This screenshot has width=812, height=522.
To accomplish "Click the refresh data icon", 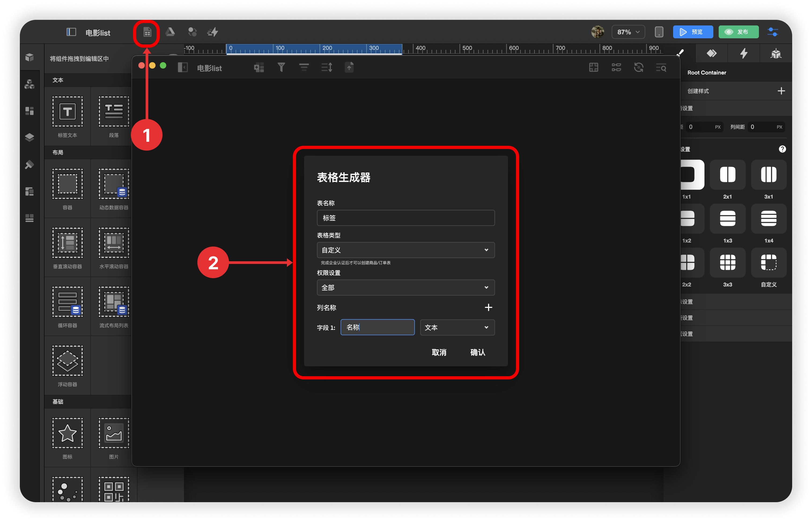I will [x=638, y=68].
